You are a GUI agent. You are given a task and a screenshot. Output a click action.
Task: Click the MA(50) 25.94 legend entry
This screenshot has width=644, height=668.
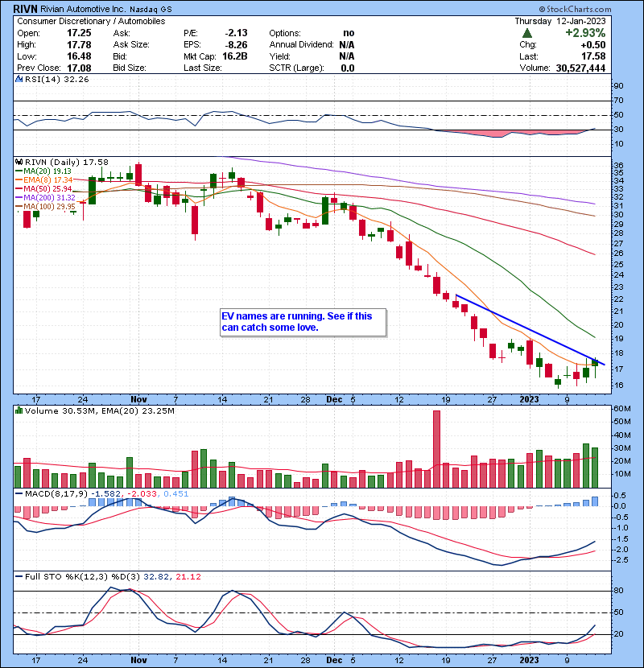43,188
